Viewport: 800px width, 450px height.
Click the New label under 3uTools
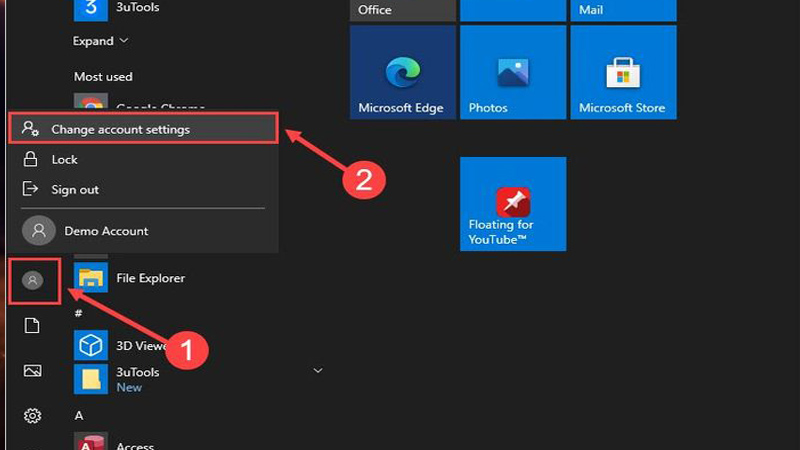pyautogui.click(x=129, y=388)
